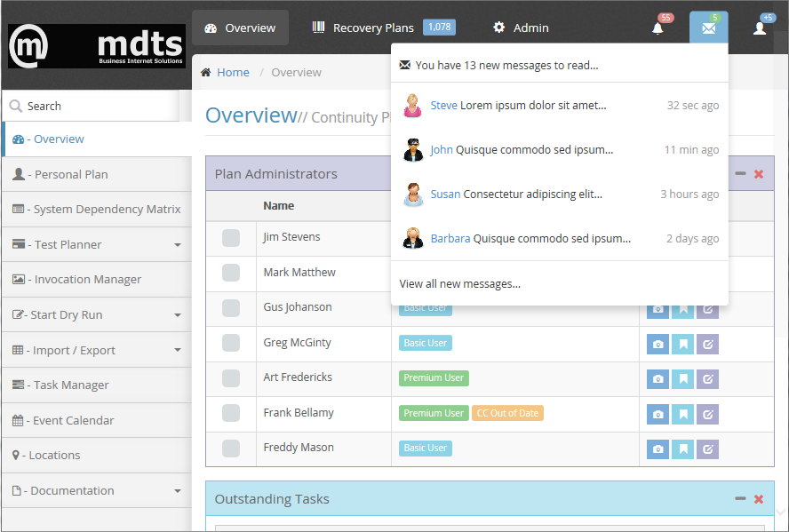Image resolution: width=789 pixels, height=532 pixels.
Task: Select Personal Plan in sidebar
Action: (x=97, y=174)
